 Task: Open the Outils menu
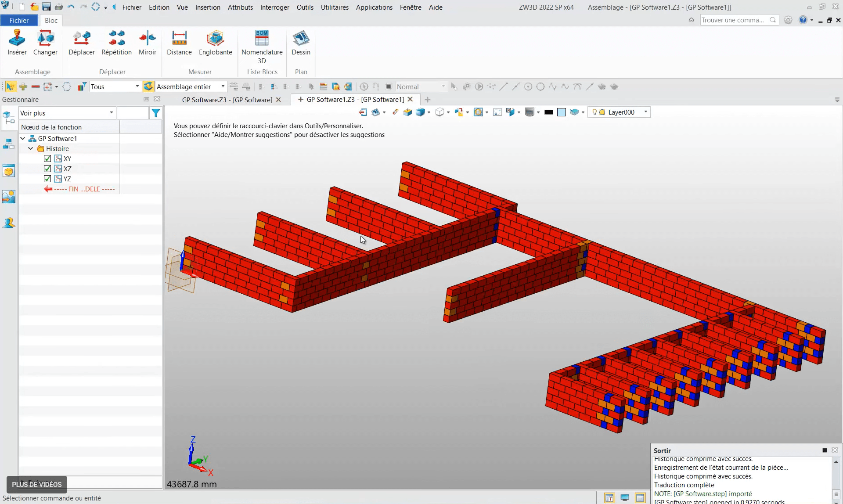305,7
